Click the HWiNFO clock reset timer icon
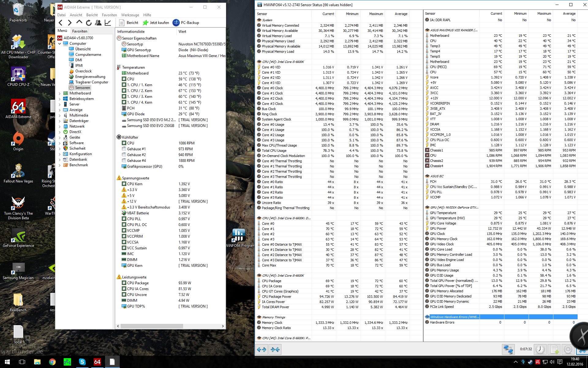The image size is (588, 368). (x=540, y=349)
